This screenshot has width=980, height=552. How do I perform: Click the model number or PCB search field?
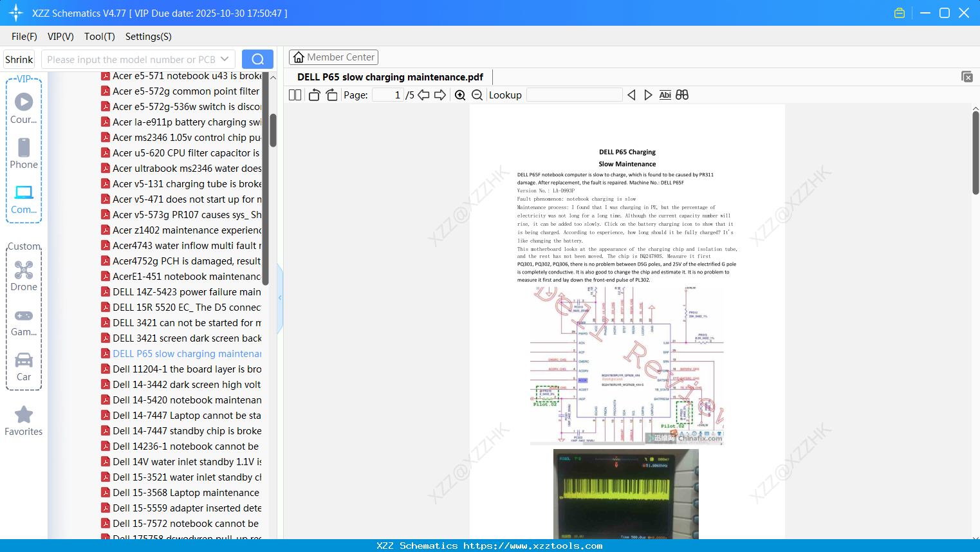pos(131,59)
